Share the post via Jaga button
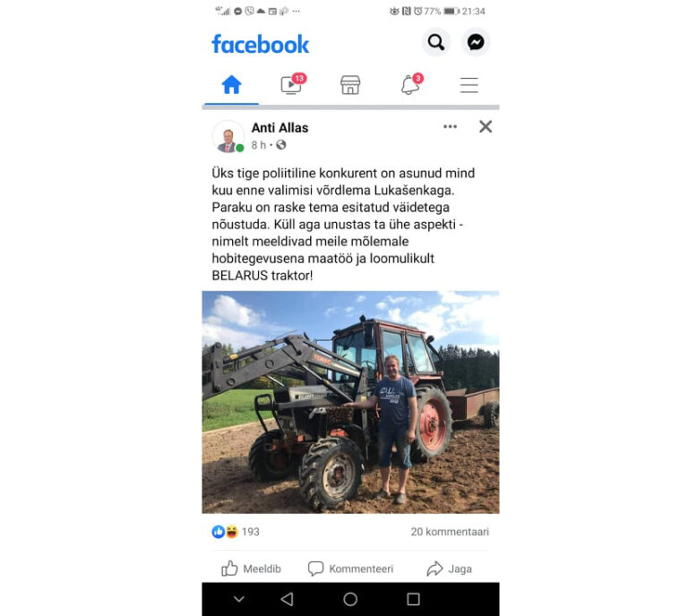Image resolution: width=688 pixels, height=616 pixels. pyautogui.click(x=450, y=569)
